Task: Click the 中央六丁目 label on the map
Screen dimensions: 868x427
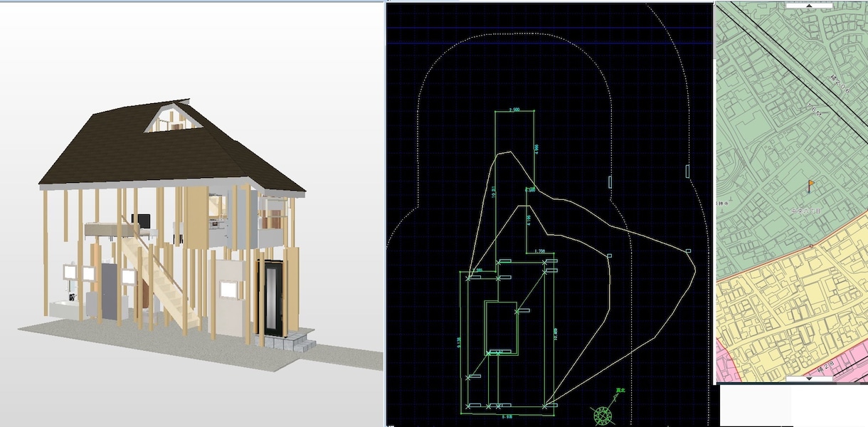Action: 807,212
